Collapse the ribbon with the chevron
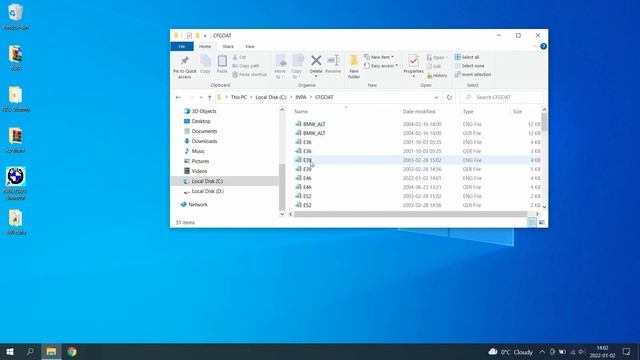 pyautogui.click(x=535, y=47)
